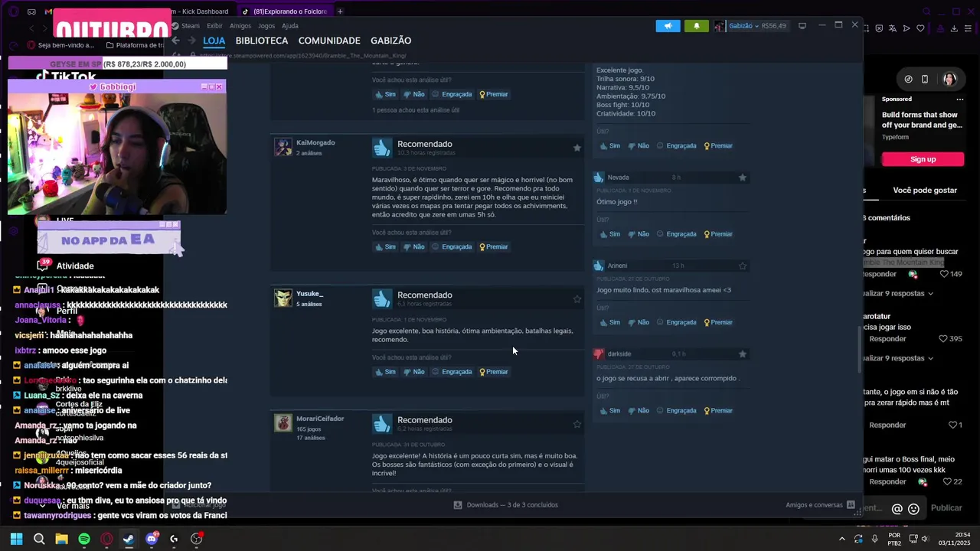
Task: Click Premiar on the darkside review
Action: pyautogui.click(x=718, y=411)
